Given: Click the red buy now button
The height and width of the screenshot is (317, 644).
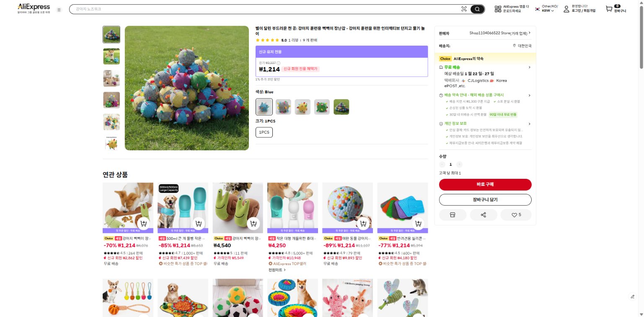Looking at the screenshot, I should tap(485, 185).
